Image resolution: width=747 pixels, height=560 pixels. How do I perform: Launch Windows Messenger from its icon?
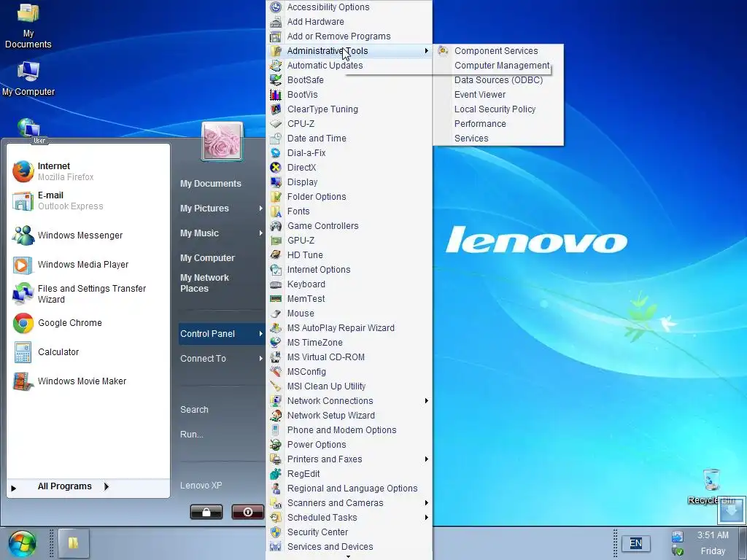23,236
